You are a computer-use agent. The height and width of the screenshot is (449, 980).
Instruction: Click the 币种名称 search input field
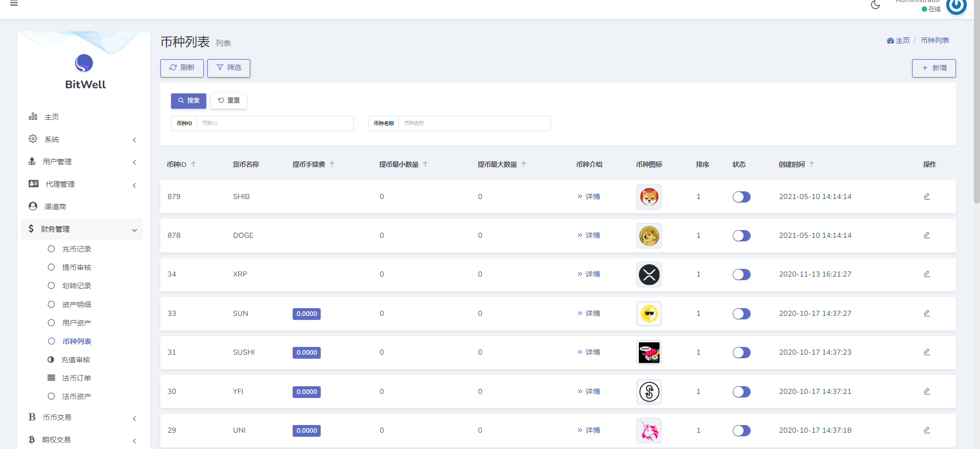(x=474, y=123)
